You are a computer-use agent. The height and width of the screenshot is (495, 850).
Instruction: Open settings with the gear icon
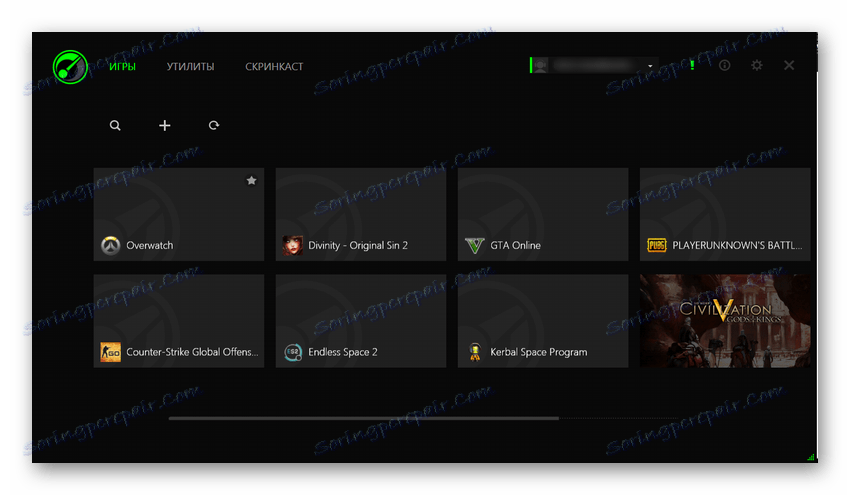(757, 66)
